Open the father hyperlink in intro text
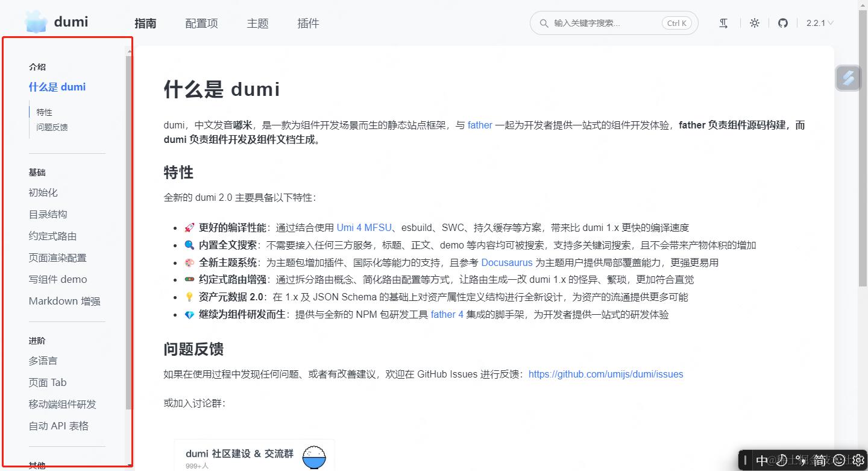Image resolution: width=868 pixels, height=471 pixels. [x=480, y=125]
